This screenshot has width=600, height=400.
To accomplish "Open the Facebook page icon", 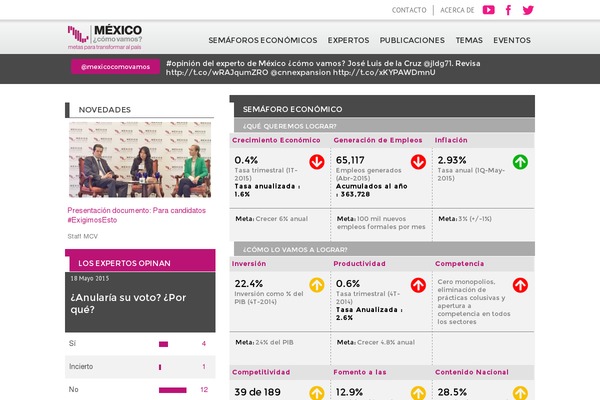I will coord(508,10).
